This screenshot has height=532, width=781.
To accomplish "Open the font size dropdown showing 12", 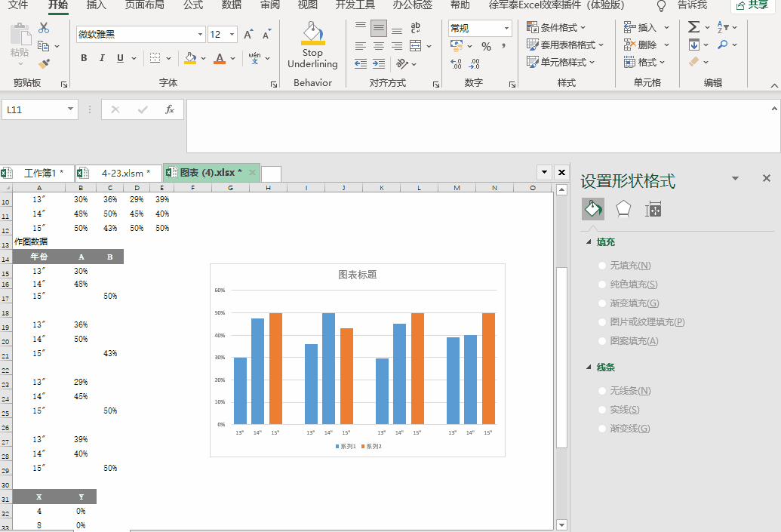I will (232, 35).
